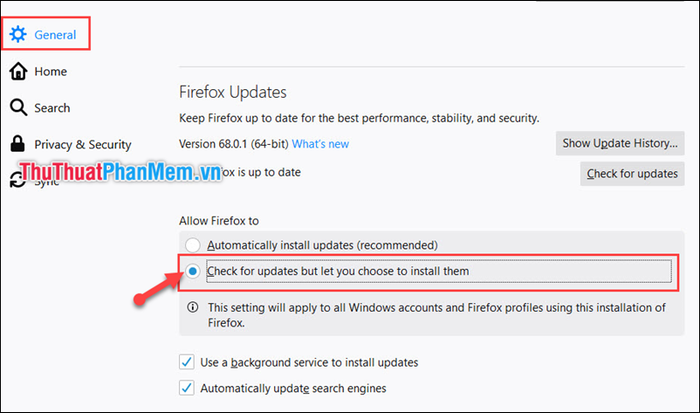Select the choose-to-install updates radio button
Viewport: 700px width, 413px height.
click(x=192, y=271)
